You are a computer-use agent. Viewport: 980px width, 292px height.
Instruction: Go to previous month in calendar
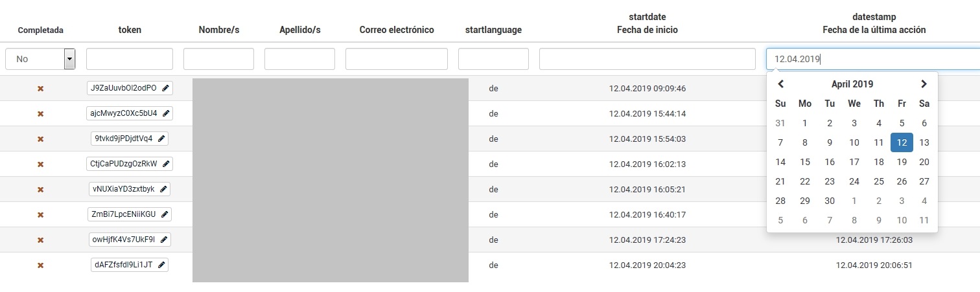(x=781, y=84)
